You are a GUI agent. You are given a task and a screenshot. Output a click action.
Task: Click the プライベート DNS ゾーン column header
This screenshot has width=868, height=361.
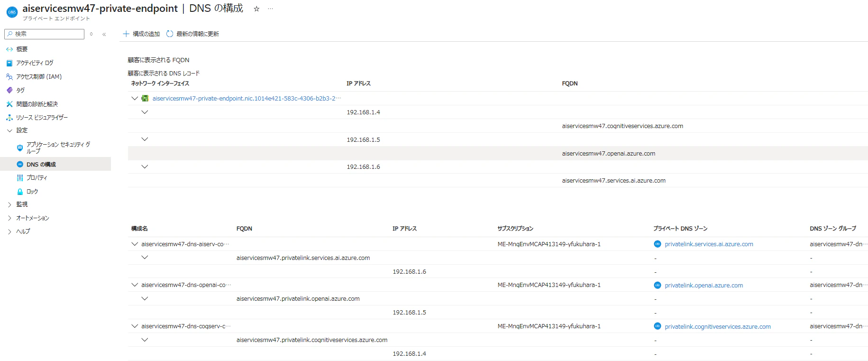(680, 229)
